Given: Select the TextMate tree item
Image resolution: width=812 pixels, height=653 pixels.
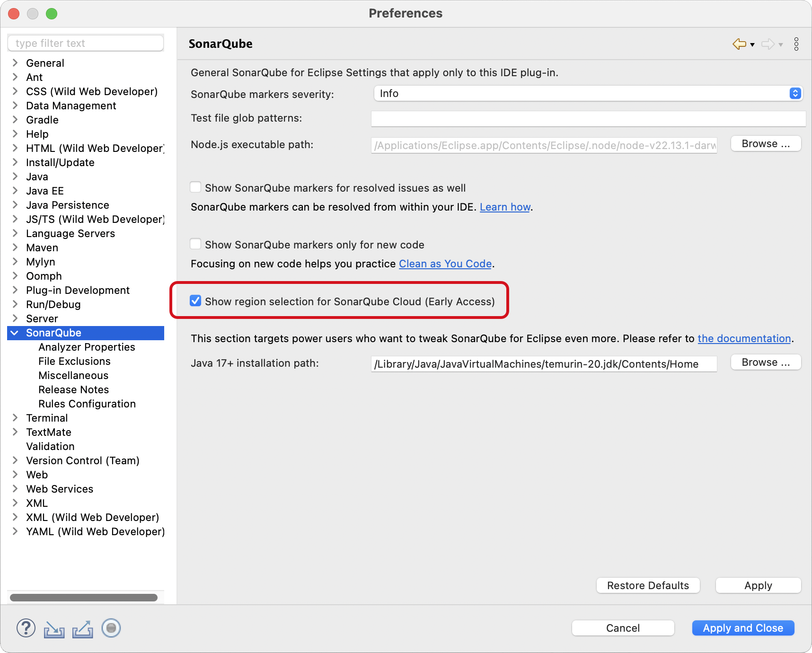Looking at the screenshot, I should (x=49, y=432).
